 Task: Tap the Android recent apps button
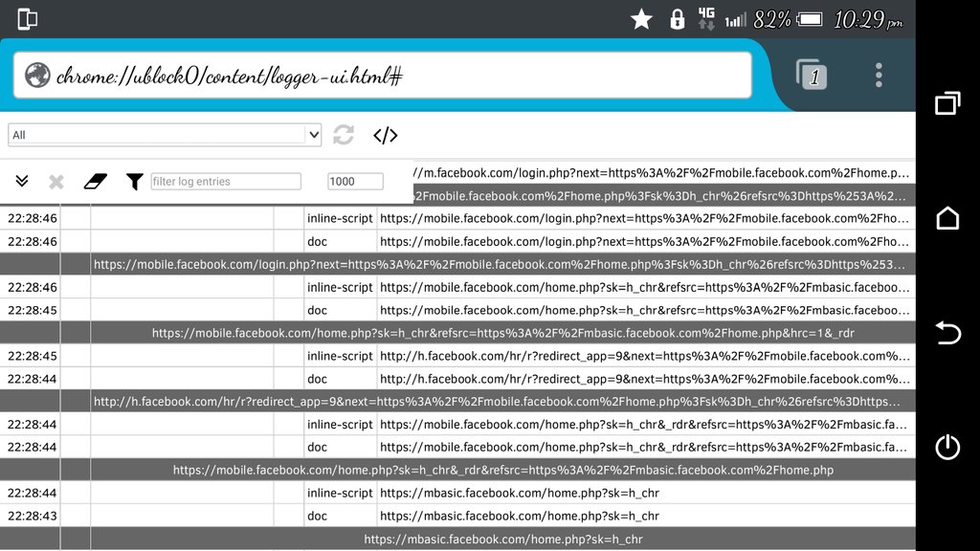pos(947,103)
